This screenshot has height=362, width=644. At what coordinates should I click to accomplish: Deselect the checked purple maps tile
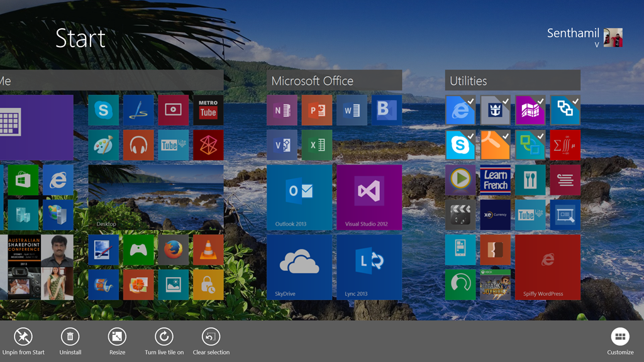click(x=530, y=110)
